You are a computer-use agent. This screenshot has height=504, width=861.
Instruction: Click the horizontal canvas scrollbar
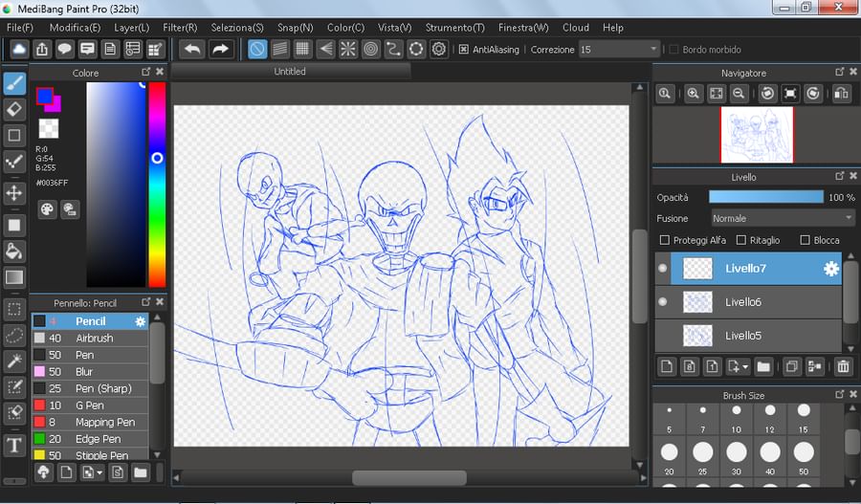[409, 477]
